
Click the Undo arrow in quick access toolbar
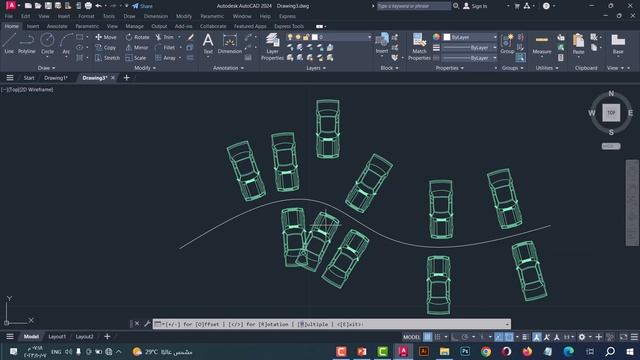click(x=98, y=6)
